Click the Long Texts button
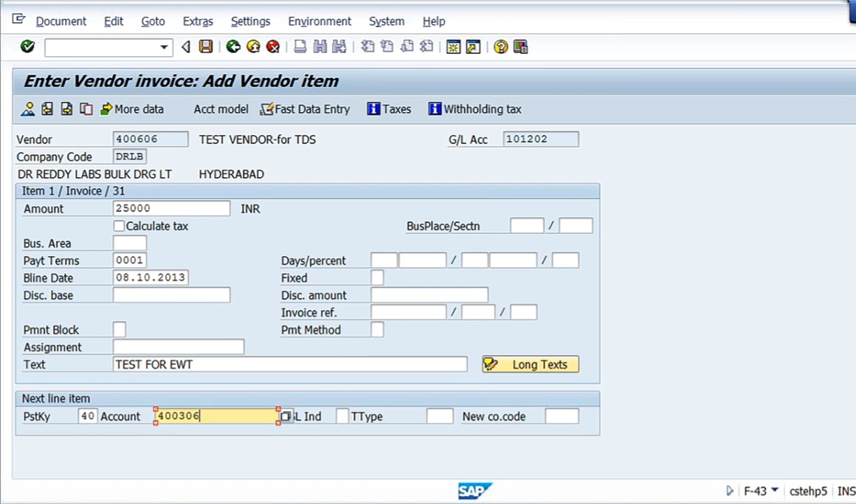Screen dimensions: 856x504 [531, 365]
